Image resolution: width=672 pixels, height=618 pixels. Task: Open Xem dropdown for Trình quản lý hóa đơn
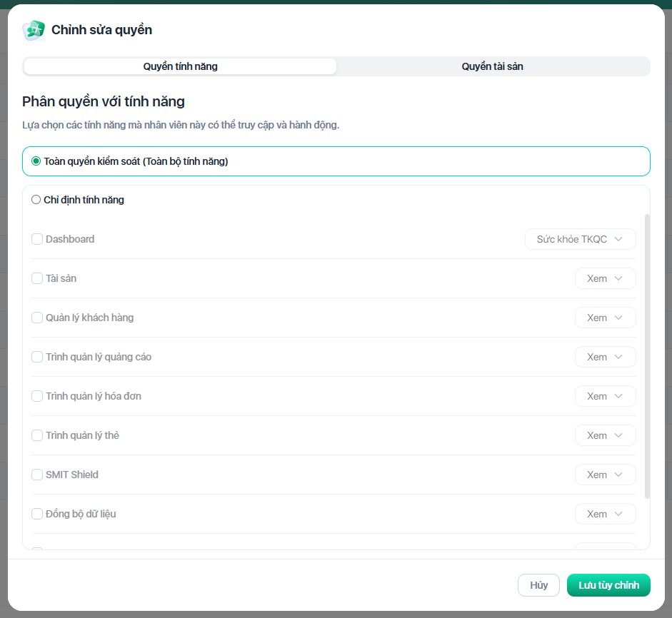(x=605, y=396)
